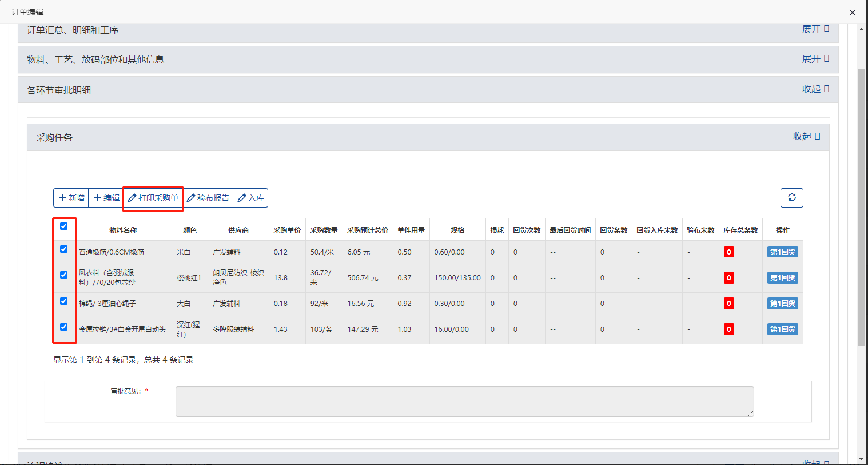Click the 入库 warehouse entry button
This screenshot has height=465, width=868.
click(251, 198)
